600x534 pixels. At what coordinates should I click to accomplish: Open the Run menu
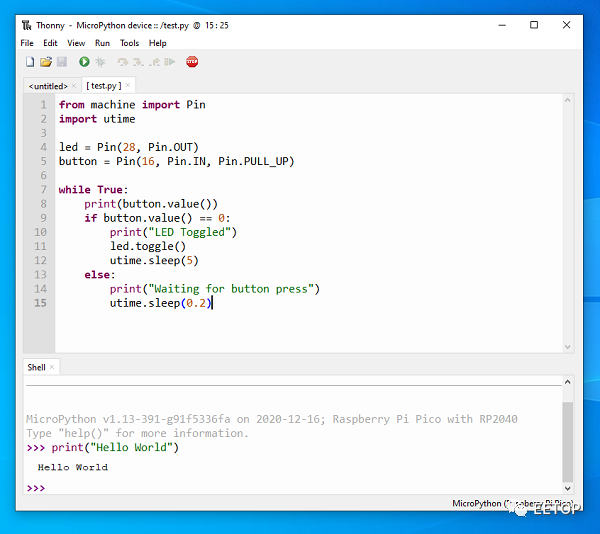pyautogui.click(x=102, y=43)
